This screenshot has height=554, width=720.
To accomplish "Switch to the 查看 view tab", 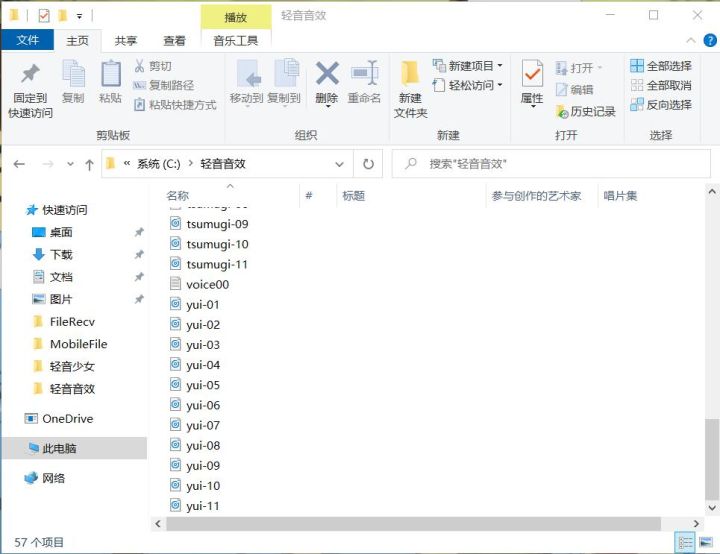I will (174, 41).
